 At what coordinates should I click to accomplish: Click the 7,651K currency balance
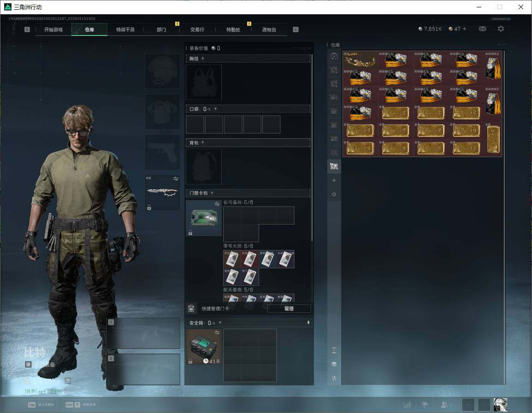coord(430,29)
